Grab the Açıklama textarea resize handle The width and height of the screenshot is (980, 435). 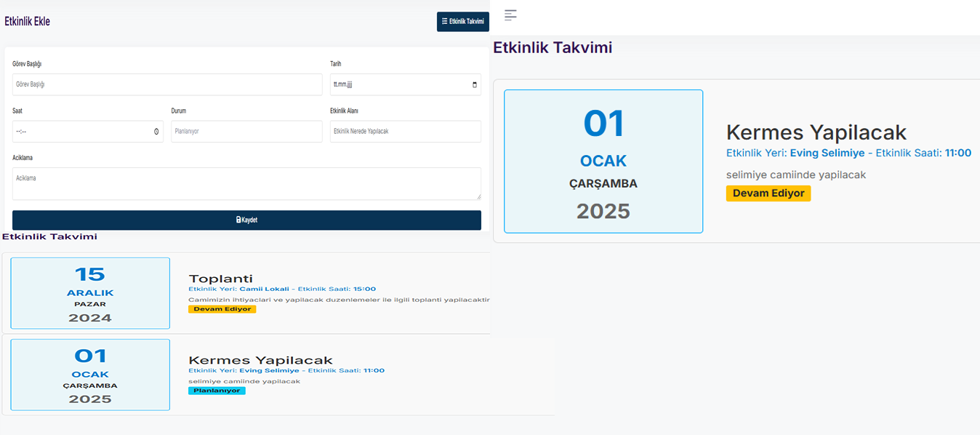478,196
